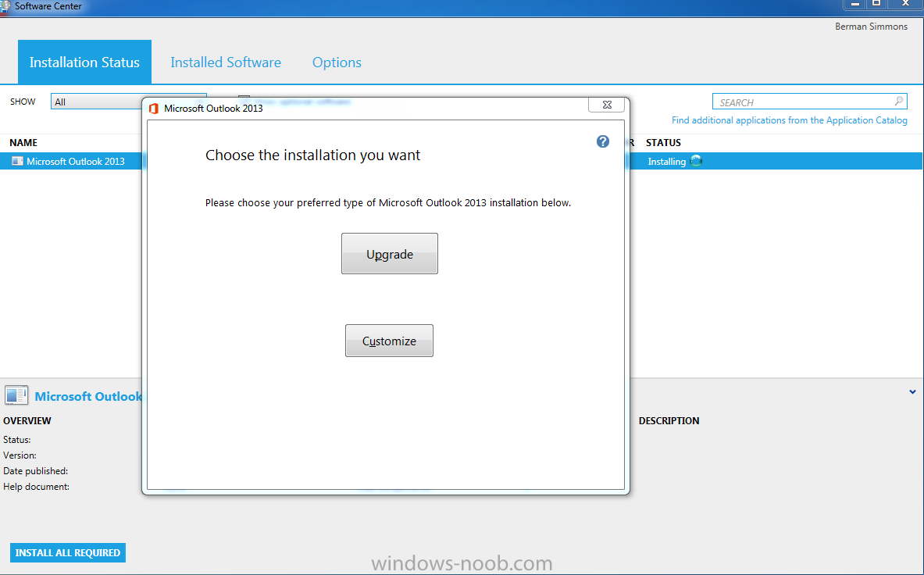The width and height of the screenshot is (924, 575).
Task: Click the magnifier icon in the search box
Action: [899, 102]
